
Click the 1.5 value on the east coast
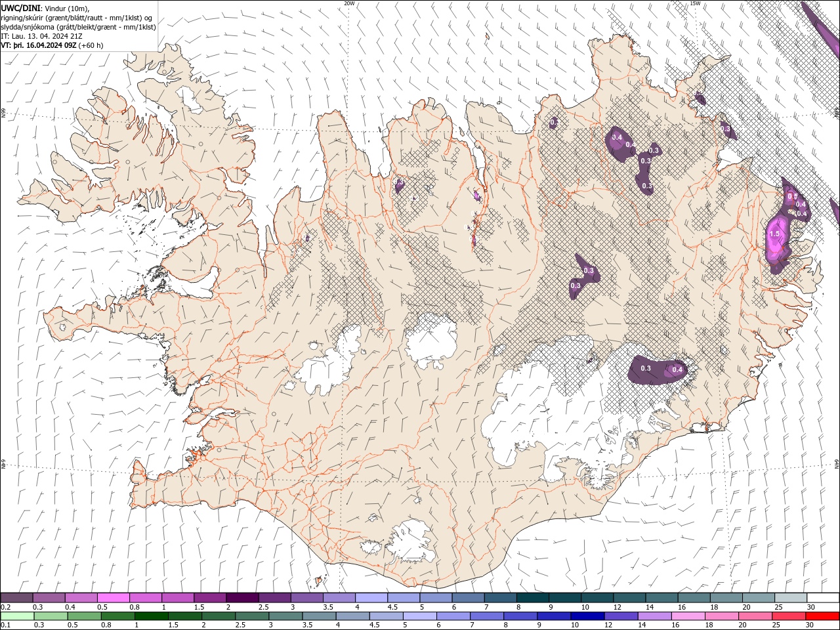[774, 234]
